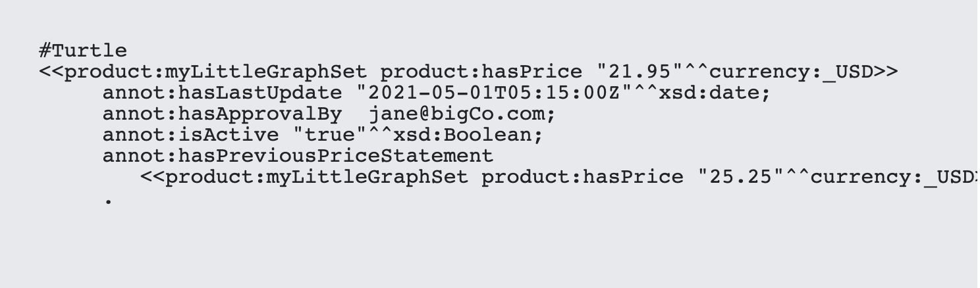Click the annot:hasPreviousPriceStatement predicate
980x288 pixels.
tap(298, 156)
